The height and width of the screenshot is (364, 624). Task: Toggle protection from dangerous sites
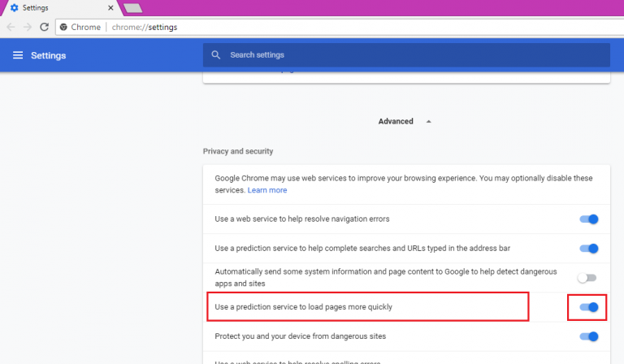coord(588,336)
